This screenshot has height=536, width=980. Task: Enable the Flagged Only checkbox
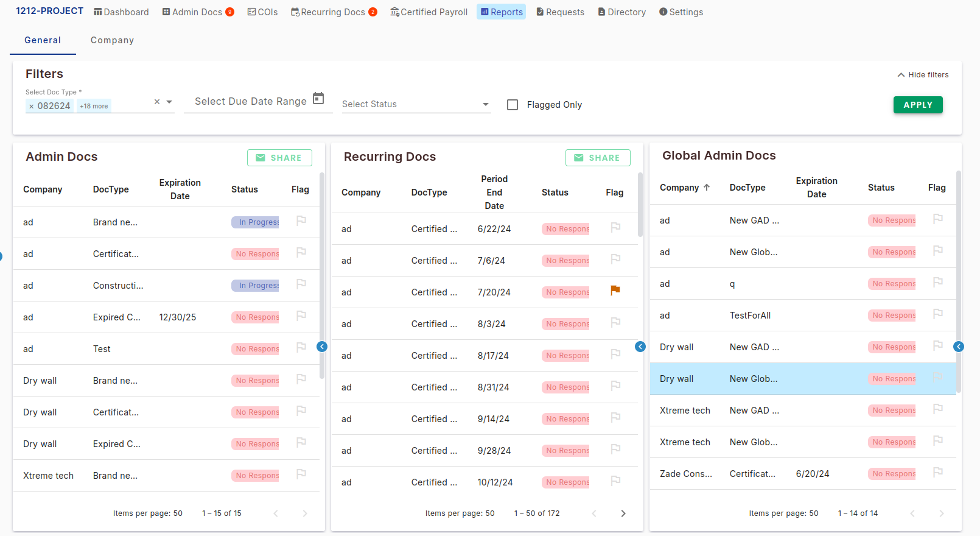pyautogui.click(x=513, y=105)
